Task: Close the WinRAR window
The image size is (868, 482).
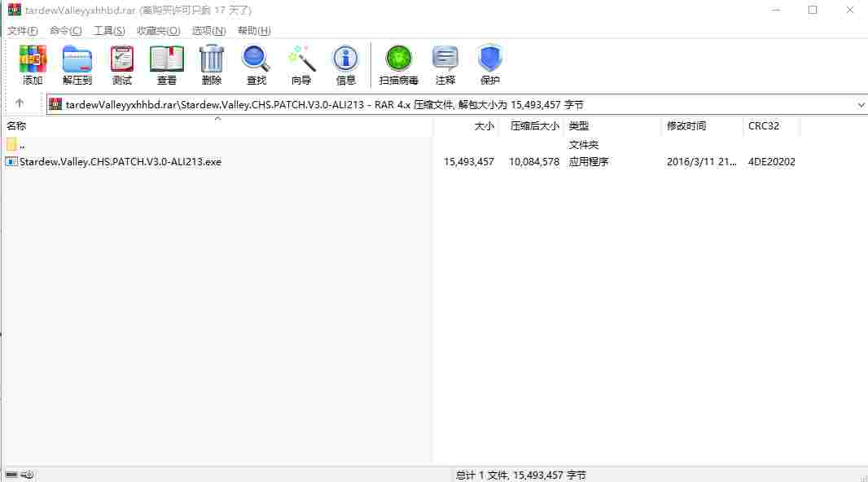Action: tap(850, 10)
